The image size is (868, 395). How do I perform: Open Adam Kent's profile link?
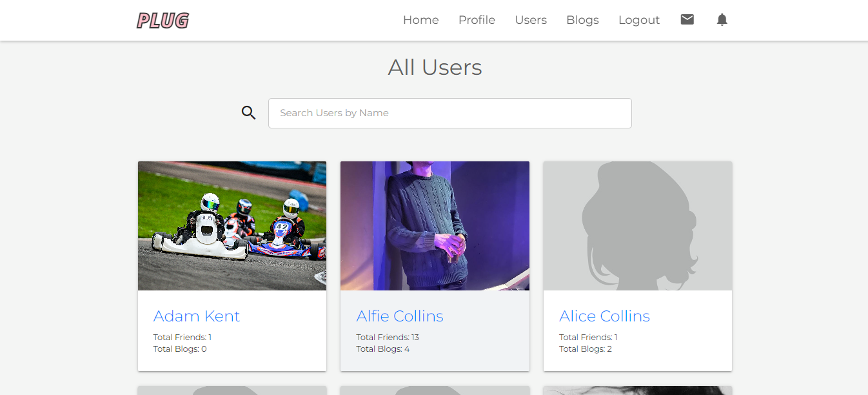click(196, 316)
